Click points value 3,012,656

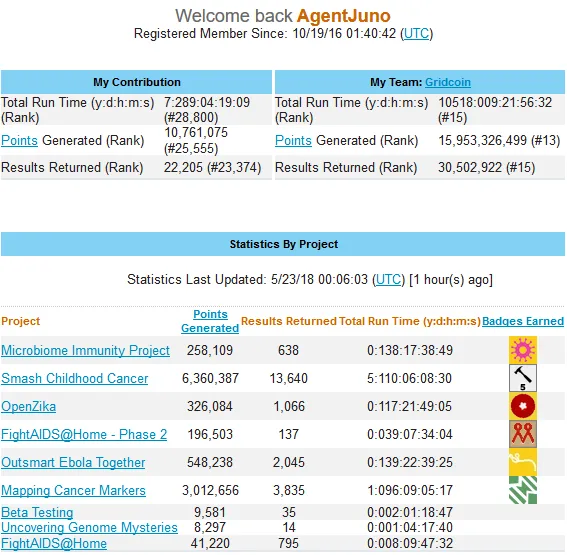(210, 490)
